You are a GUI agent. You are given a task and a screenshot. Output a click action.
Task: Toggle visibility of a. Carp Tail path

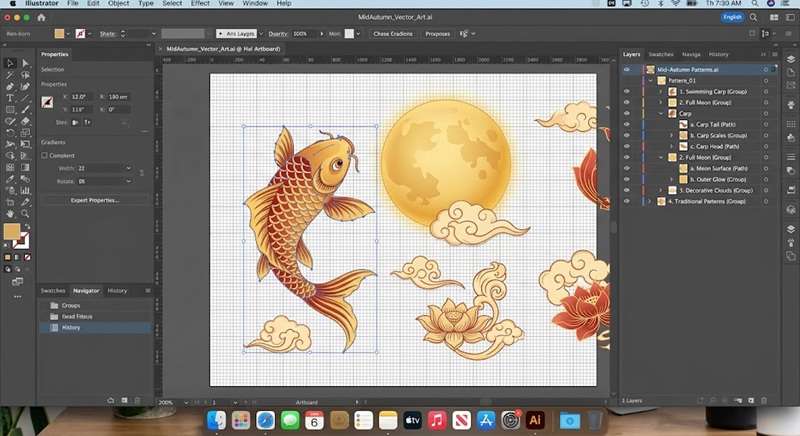(x=627, y=124)
